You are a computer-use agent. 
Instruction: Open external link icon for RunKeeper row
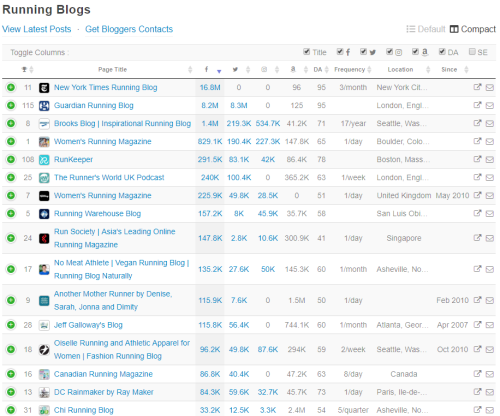477,159
